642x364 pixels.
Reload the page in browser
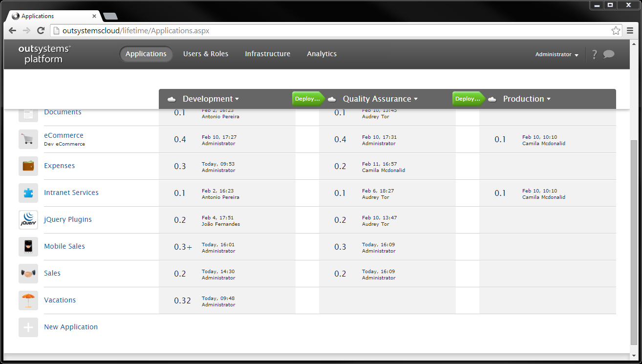(x=41, y=30)
